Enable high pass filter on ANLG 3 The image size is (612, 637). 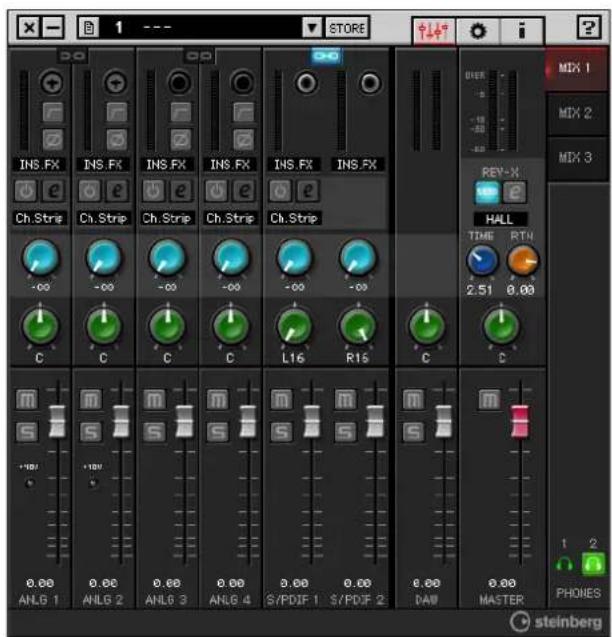tap(180, 112)
